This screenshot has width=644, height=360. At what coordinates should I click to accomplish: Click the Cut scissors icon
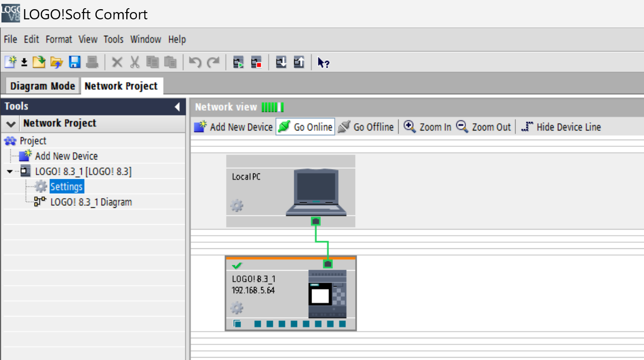pos(135,62)
